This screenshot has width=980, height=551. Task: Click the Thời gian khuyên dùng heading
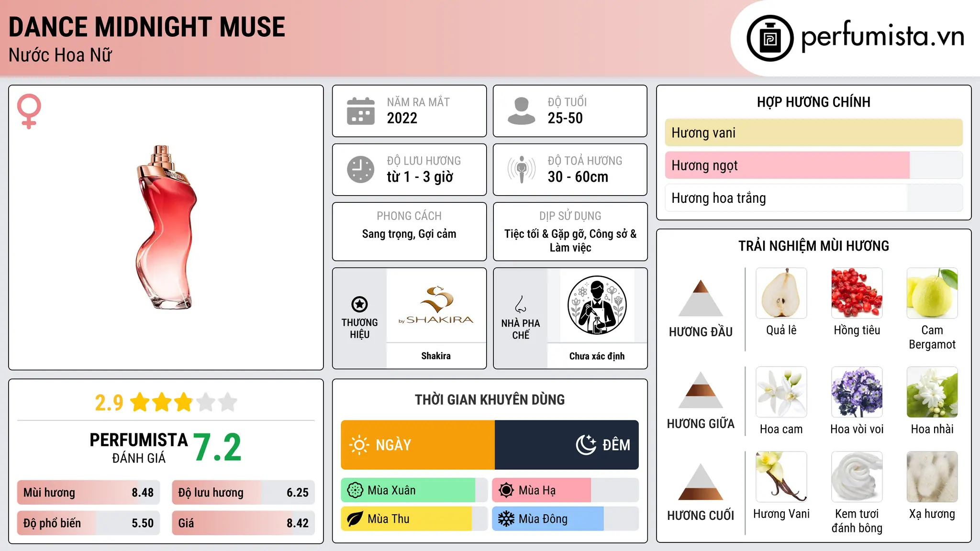point(490,399)
